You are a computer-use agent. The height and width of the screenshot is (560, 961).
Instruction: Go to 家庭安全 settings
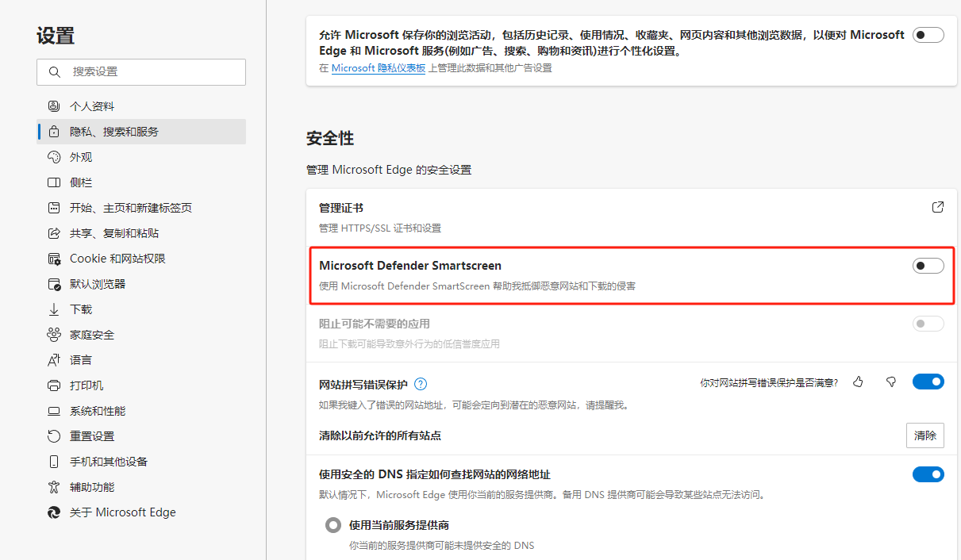141,335
